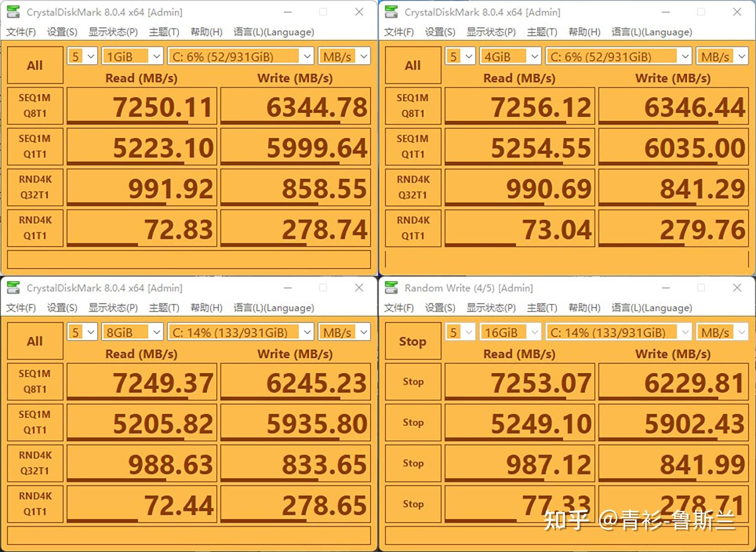Select read result 7256.12
This screenshot has width=756, height=552.
pos(520,106)
